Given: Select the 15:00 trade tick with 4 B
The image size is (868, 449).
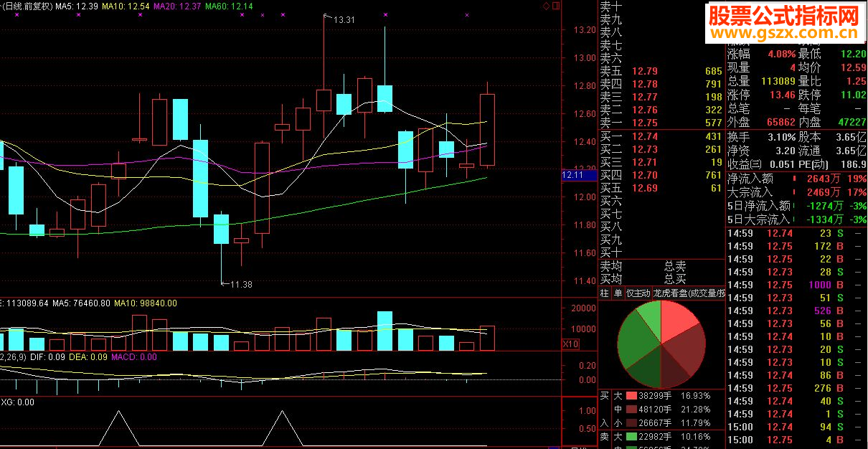Looking at the screenshot, I should point(797,440).
